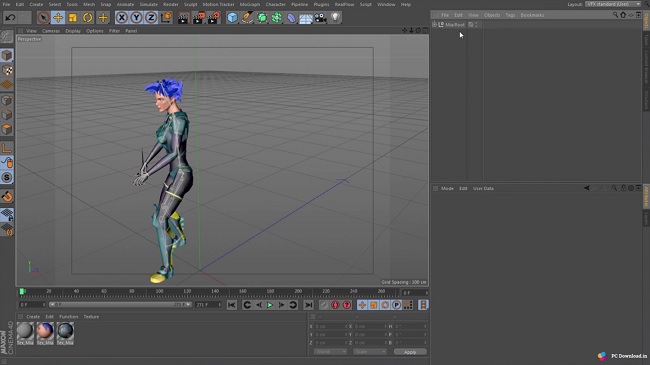This screenshot has height=365, width=650.
Task: Open the Attribute Manager Mode menu
Action: pyautogui.click(x=447, y=188)
